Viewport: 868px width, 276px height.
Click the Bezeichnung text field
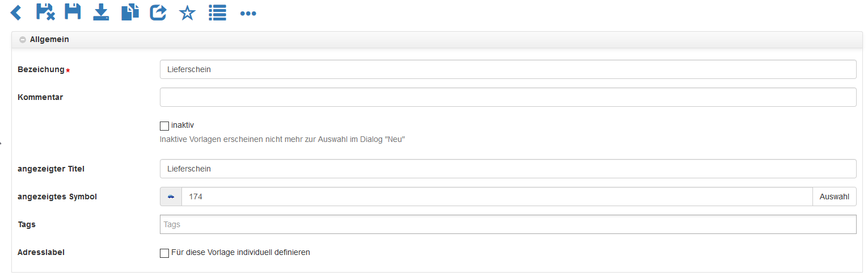point(507,69)
